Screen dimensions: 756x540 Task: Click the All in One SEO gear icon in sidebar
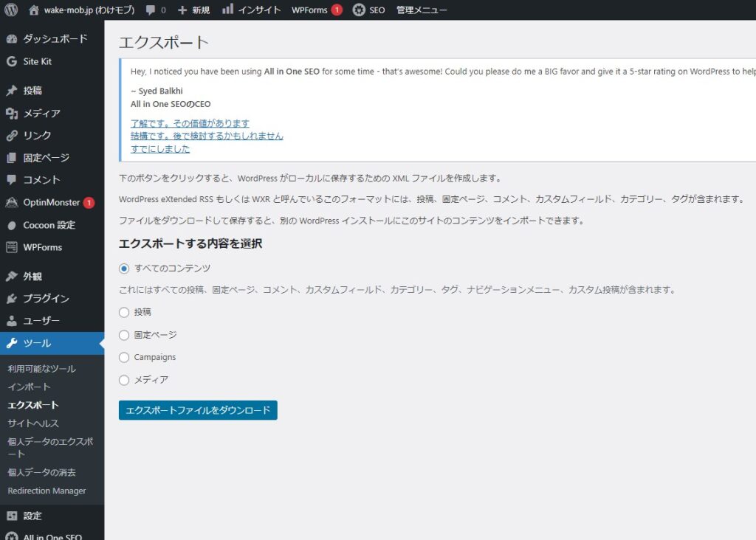click(x=12, y=536)
